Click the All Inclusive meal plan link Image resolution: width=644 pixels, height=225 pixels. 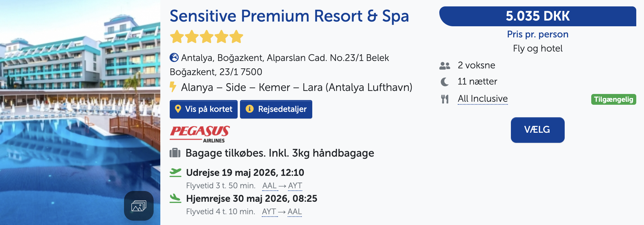pos(482,99)
